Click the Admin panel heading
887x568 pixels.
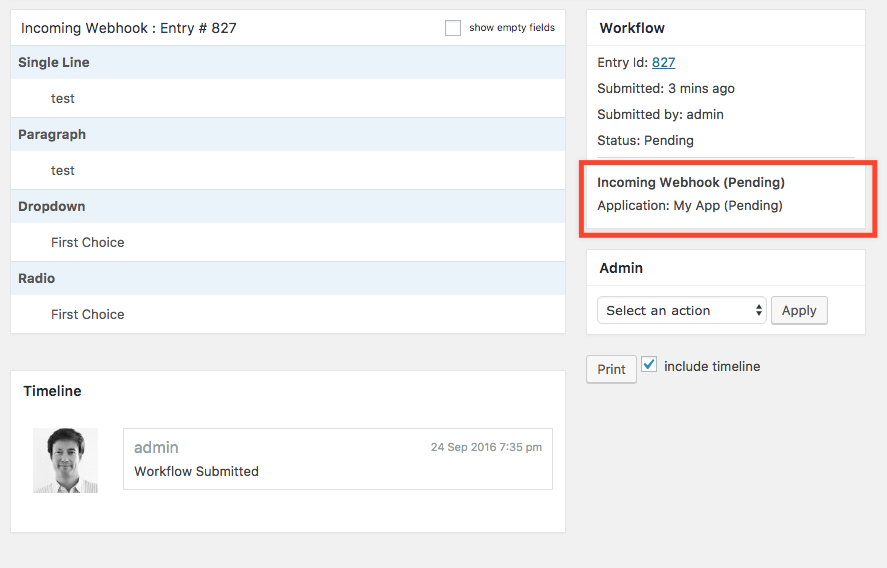point(621,268)
